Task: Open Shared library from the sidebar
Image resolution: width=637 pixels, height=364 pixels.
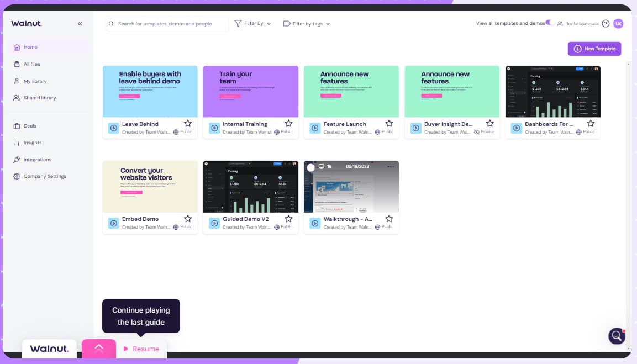Action: (x=17, y=98)
